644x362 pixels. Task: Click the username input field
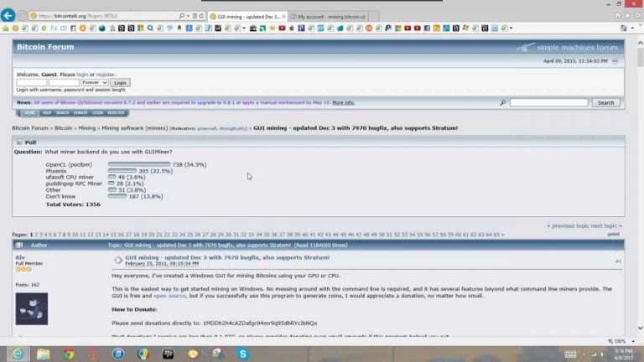pos(32,83)
